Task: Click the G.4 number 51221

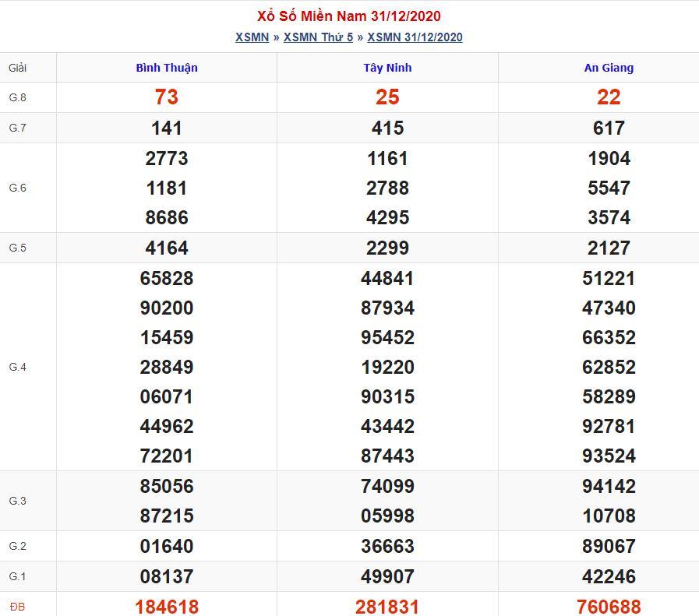Action: click(x=609, y=278)
